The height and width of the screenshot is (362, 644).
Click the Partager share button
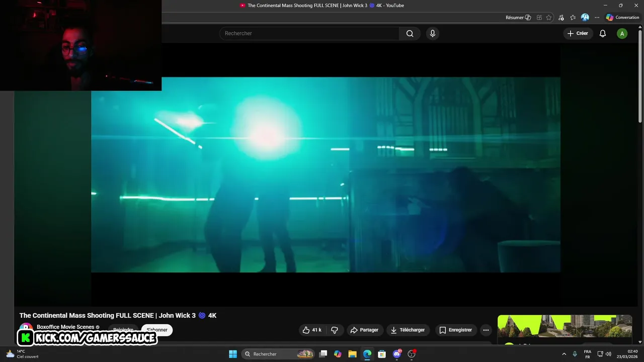[x=365, y=330]
